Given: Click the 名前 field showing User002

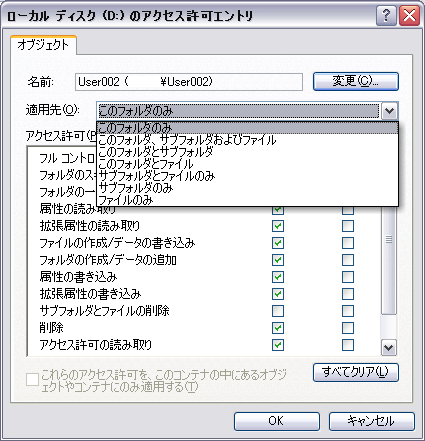Looking at the screenshot, I should (189, 82).
